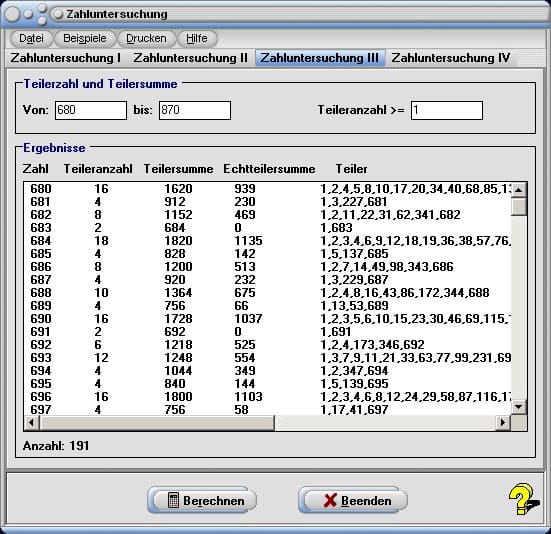Click the Teilersumme value 1620
Viewport: 551px width, 534px height.
[x=178, y=189]
